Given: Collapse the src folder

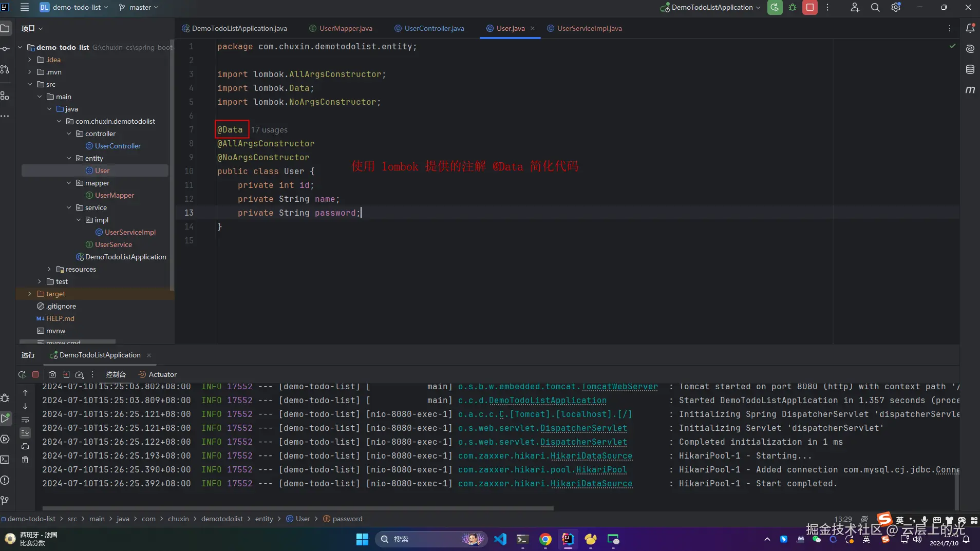Looking at the screenshot, I should pyautogui.click(x=30, y=84).
